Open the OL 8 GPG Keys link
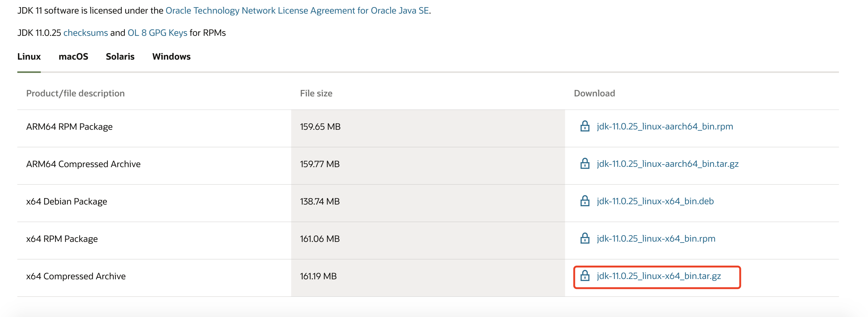Image resolution: width=868 pixels, height=317 pixels. 157,33
